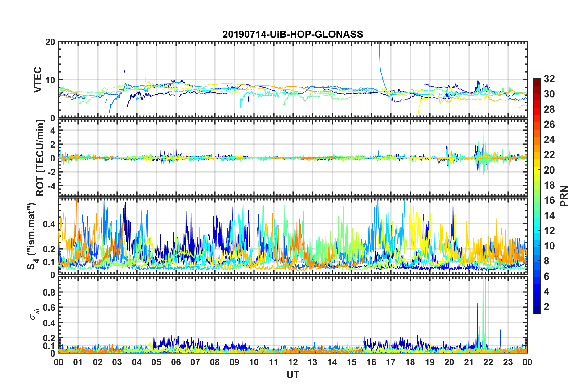This screenshot has height=392, width=586.
Task: Click the colorbar tick label "12"
Action: tap(549, 231)
